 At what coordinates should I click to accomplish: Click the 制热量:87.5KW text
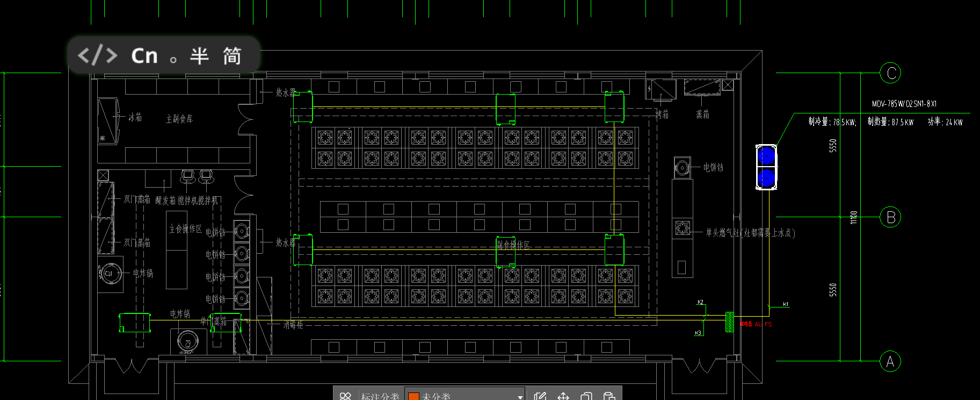(x=890, y=122)
